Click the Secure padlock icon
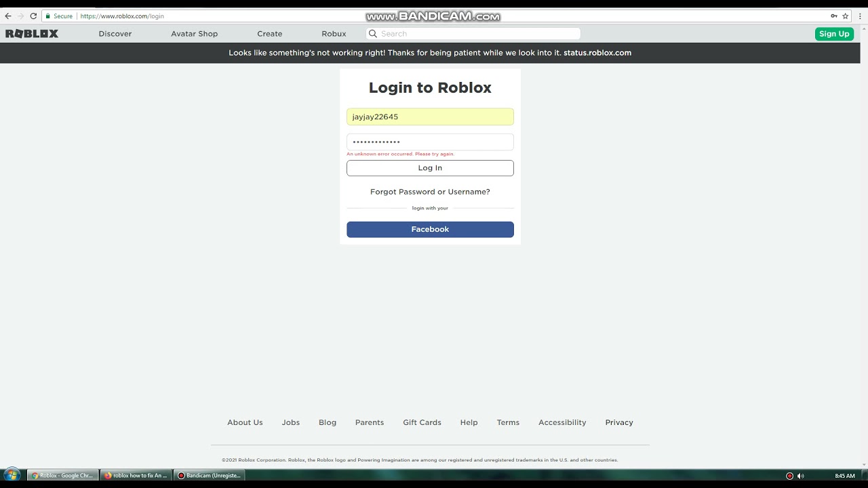The image size is (868, 488). click(48, 16)
